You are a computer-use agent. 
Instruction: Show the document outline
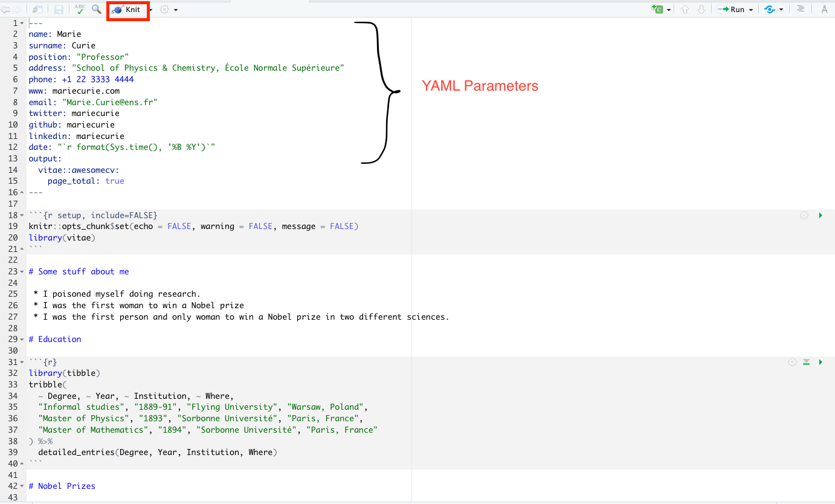(801, 10)
